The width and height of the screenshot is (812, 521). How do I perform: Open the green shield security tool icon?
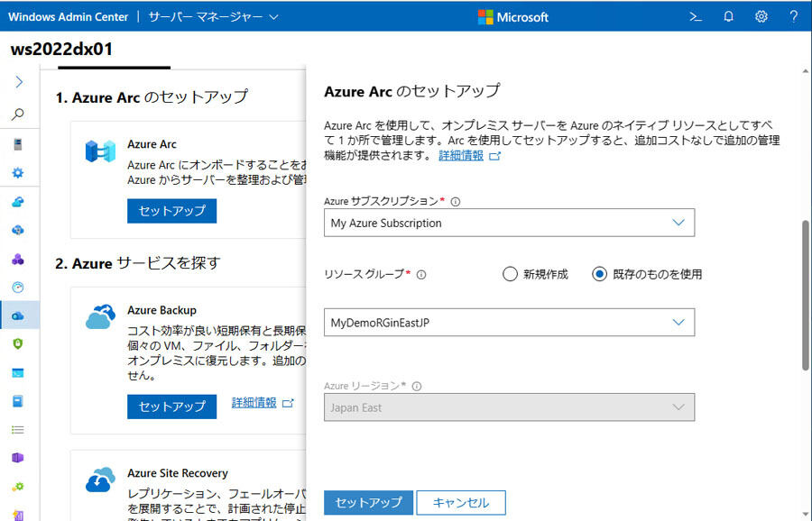pyautogui.click(x=18, y=343)
